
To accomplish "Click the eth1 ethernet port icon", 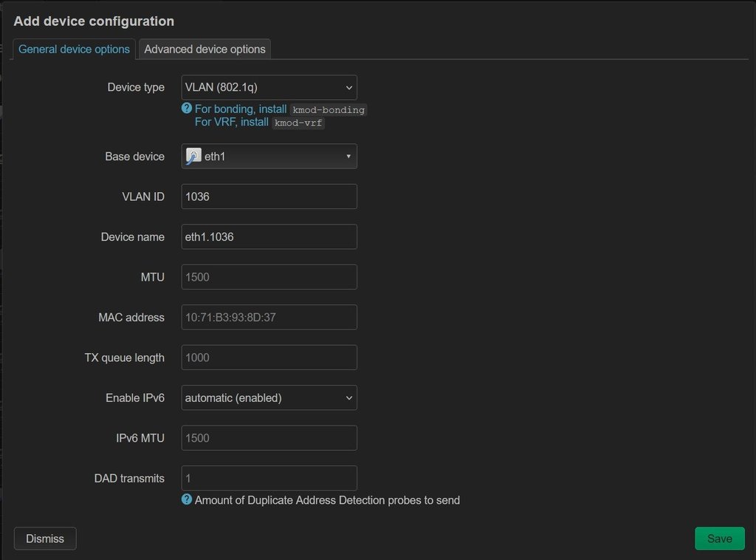I will point(193,157).
